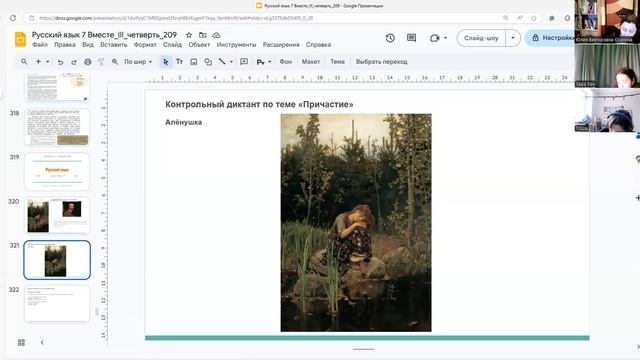Image resolution: width=640 pixels, height=360 pixels.
Task: Expand the Слайд-шоу options arrow
Action: click(513, 38)
